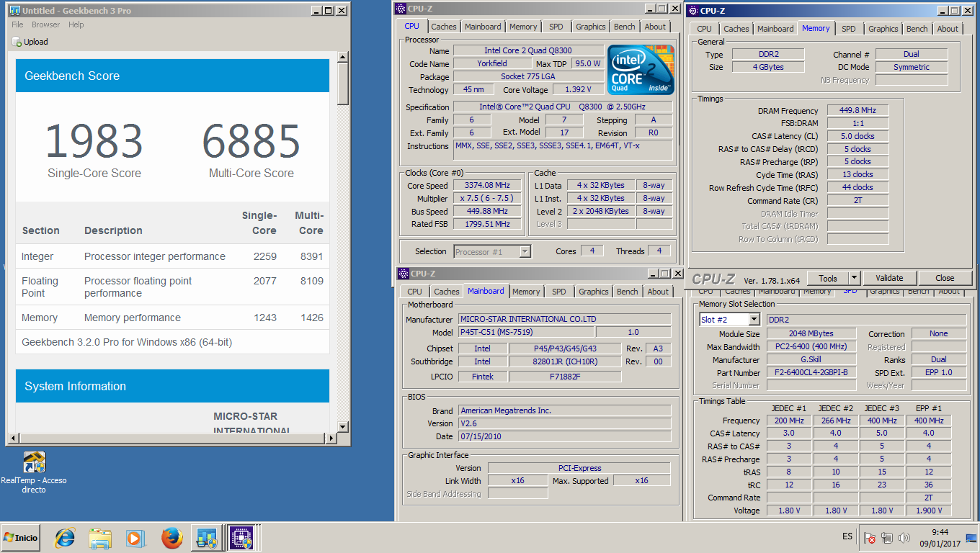980x553 pixels.
Task: Click the Integer row multi-core value 8391
Action: pos(311,256)
